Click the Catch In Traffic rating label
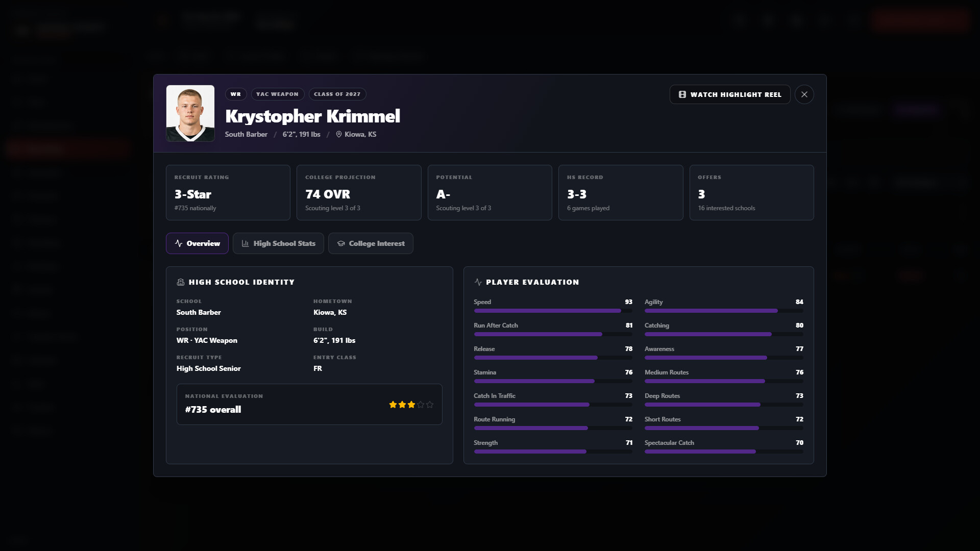Image resolution: width=980 pixels, height=551 pixels. click(x=495, y=396)
